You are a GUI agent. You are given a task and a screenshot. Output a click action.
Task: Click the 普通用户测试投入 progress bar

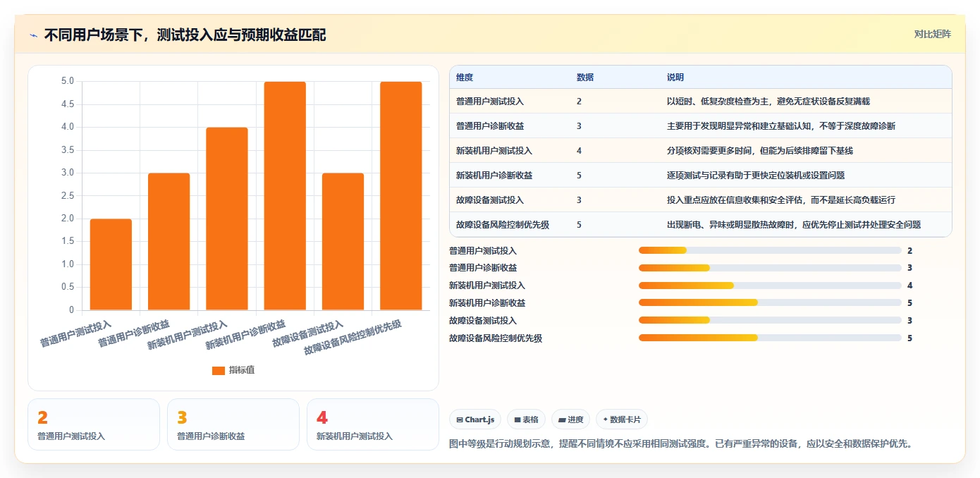(x=770, y=250)
